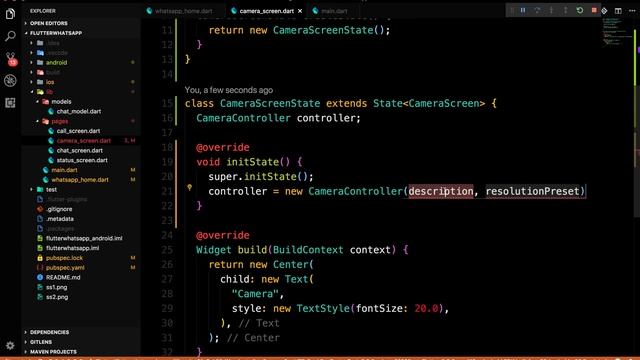640x360 pixels.
Task: Open the Manage gear at the sidebar bottom
Action: pos(11,346)
